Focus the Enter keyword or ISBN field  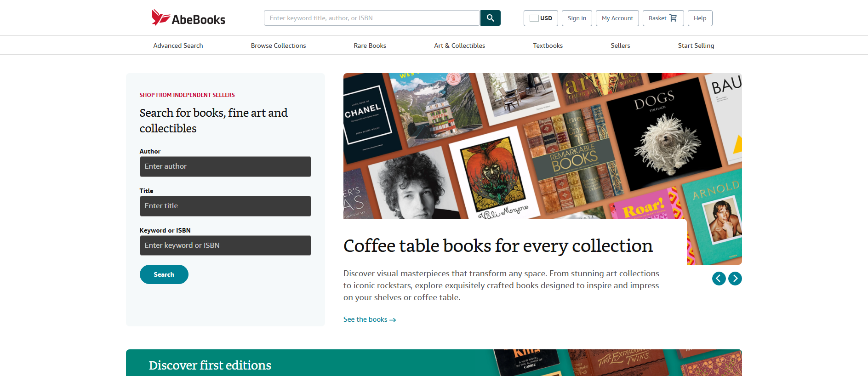click(225, 245)
